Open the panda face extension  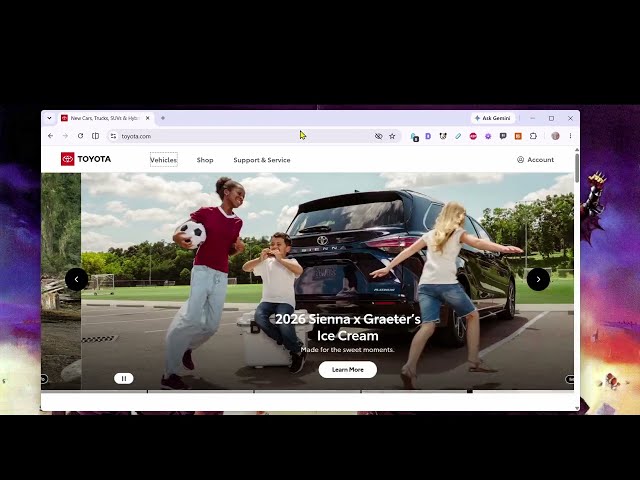pos(443,136)
